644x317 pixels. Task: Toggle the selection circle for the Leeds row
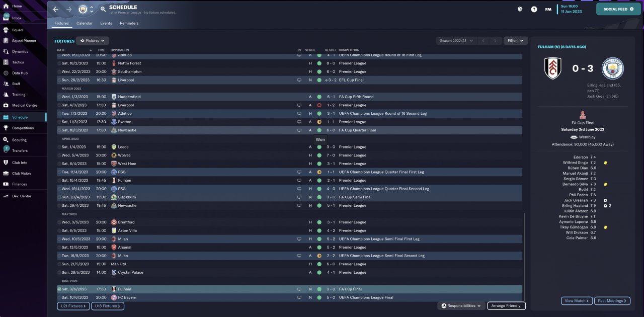(59, 147)
